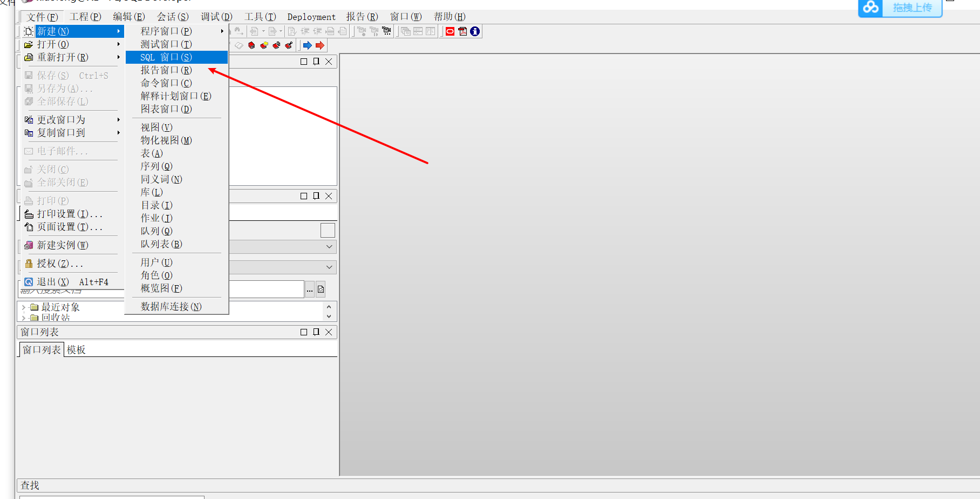Click the red right arrow icon

[320, 45]
